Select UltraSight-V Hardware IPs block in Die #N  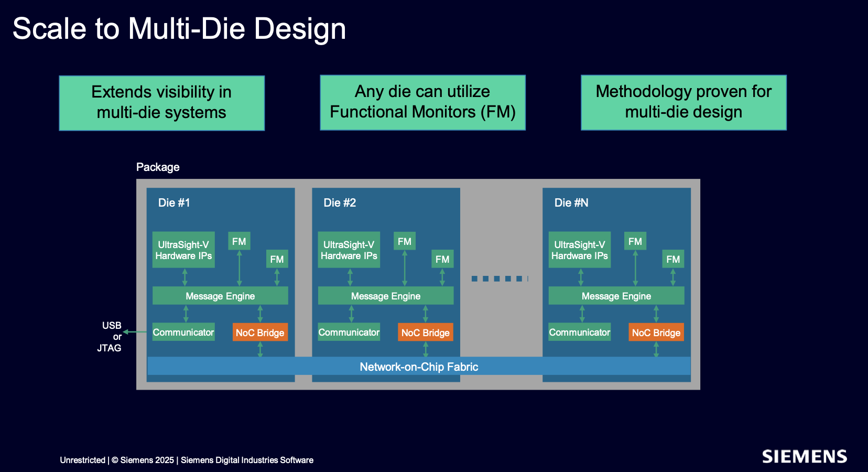[x=580, y=250]
